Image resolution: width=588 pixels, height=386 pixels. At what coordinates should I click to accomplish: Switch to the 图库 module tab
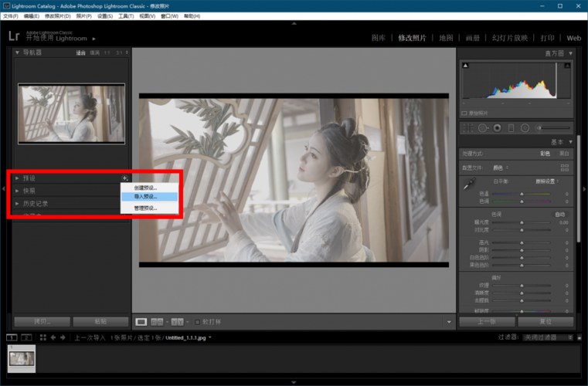pos(378,38)
